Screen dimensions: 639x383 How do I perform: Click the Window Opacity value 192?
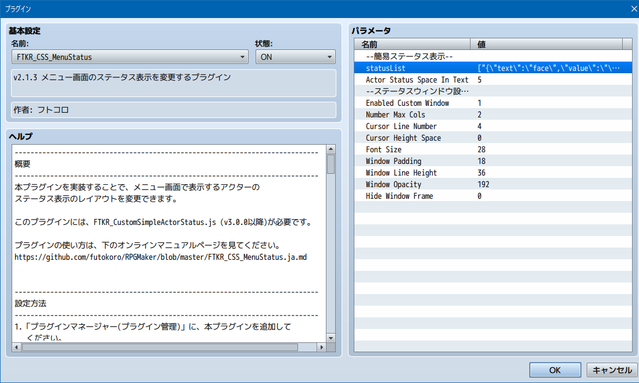[x=483, y=184]
